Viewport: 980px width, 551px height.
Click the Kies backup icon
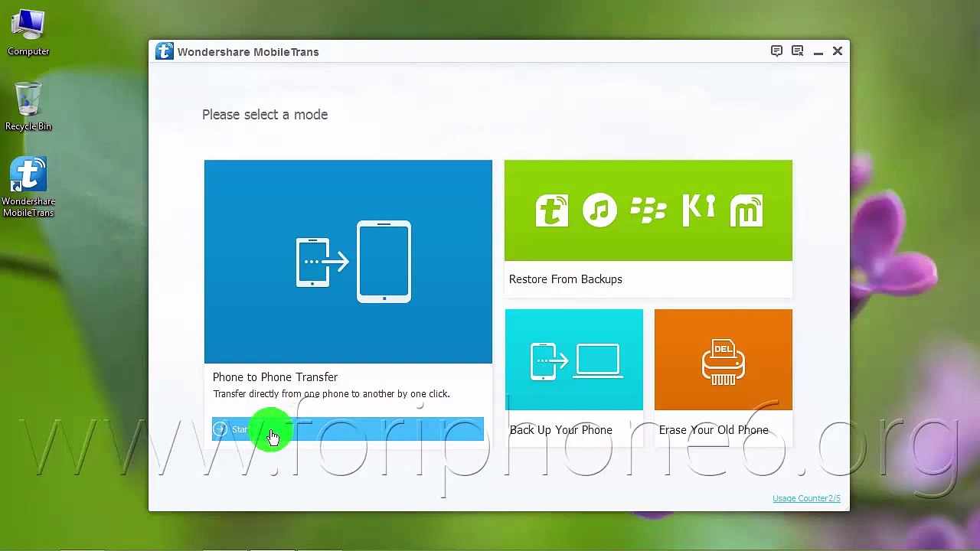pyautogui.click(x=698, y=210)
